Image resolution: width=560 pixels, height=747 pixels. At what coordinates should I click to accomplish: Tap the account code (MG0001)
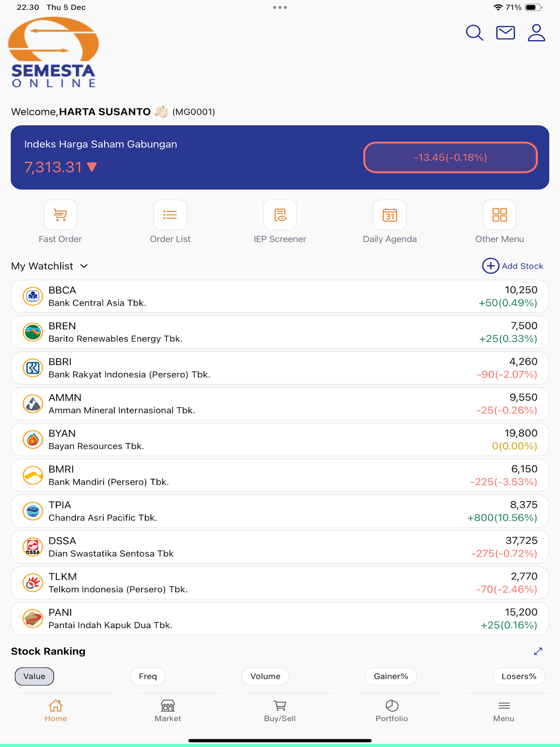click(194, 112)
